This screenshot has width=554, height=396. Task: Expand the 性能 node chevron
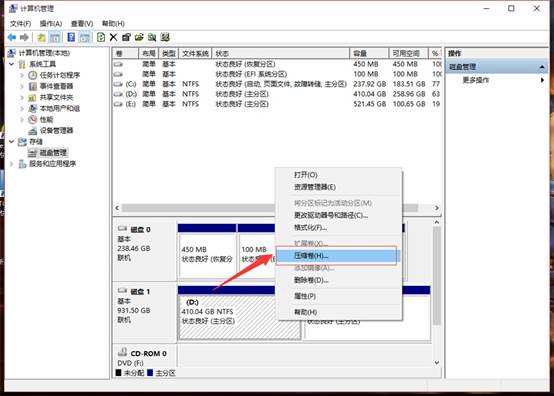22,119
